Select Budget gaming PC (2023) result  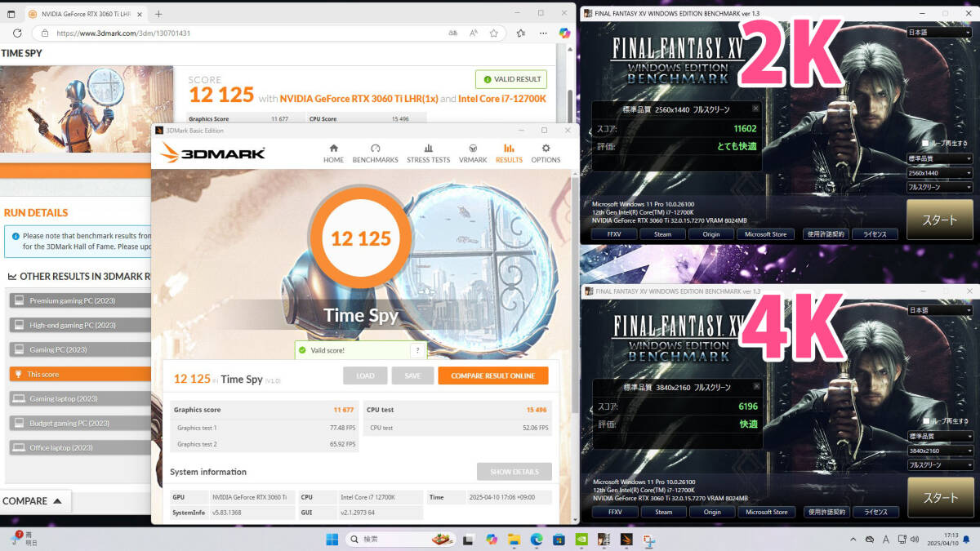[80, 423]
